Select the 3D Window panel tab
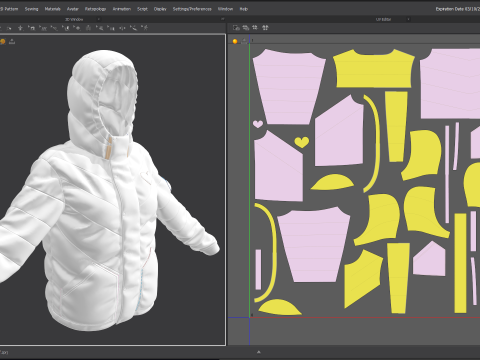 [74, 19]
